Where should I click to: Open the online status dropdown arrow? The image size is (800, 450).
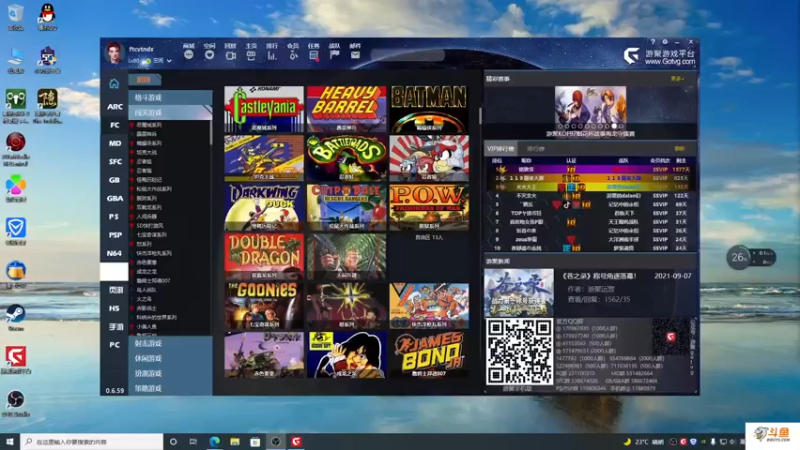169,61
